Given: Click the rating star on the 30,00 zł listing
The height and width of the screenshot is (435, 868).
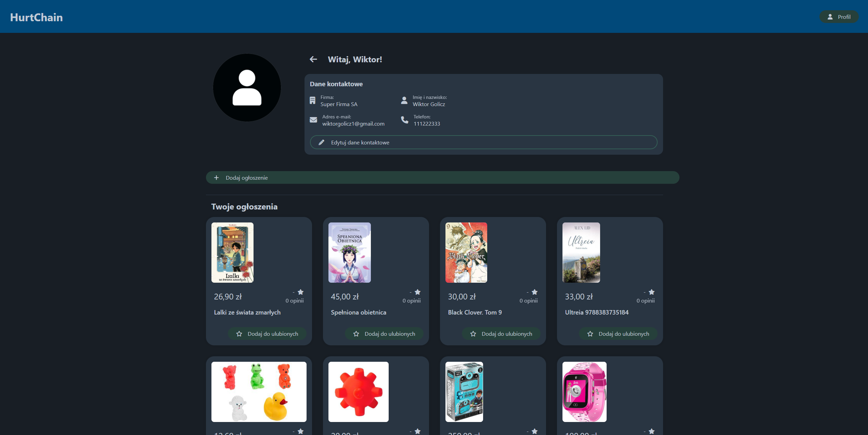Looking at the screenshot, I should pyautogui.click(x=534, y=292).
